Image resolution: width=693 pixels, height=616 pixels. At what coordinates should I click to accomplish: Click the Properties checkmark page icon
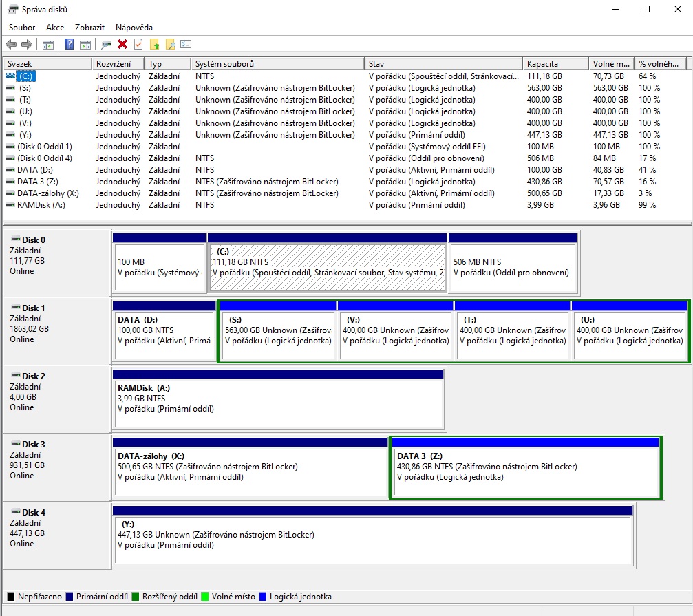pos(138,45)
